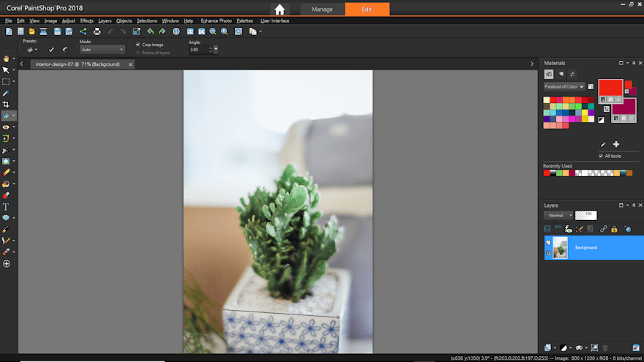This screenshot has width=644, height=362.
Task: Select the Text tool
Action: pyautogui.click(x=6, y=207)
